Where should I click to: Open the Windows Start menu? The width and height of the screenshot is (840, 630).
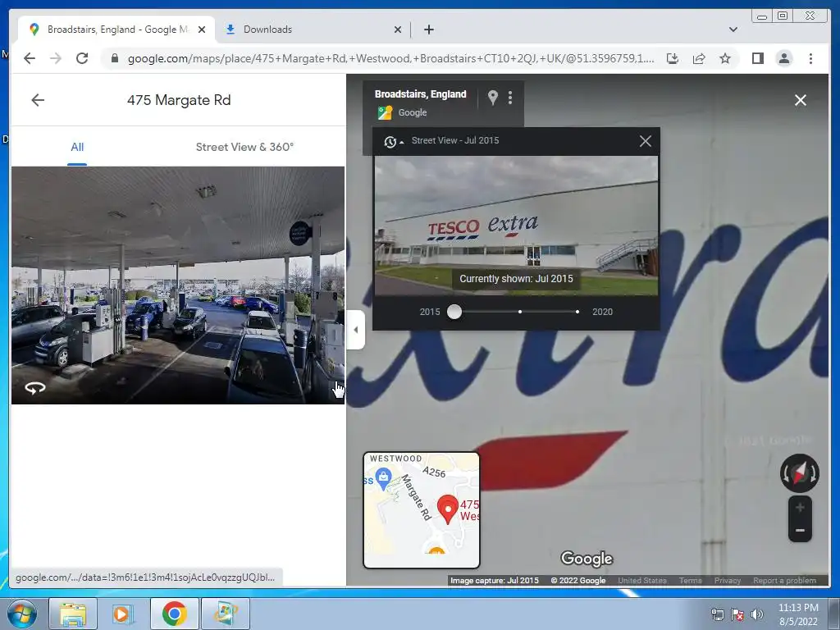[22, 614]
